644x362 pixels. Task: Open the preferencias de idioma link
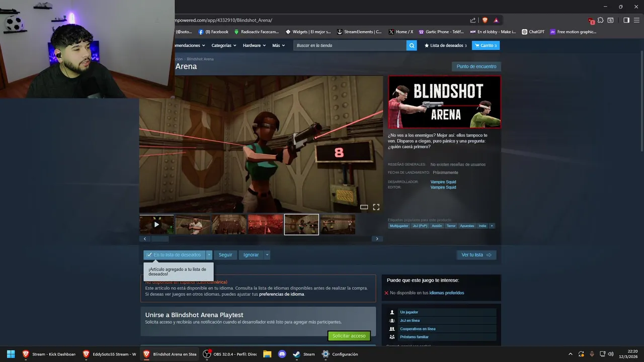281,294
